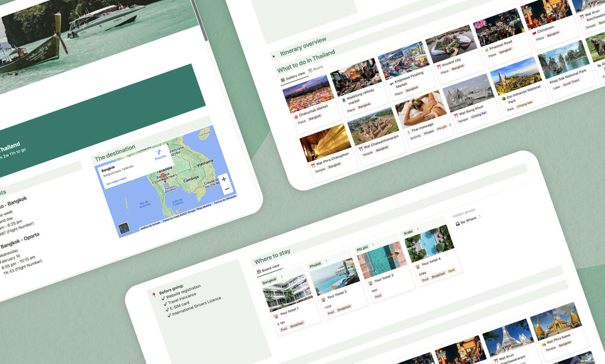
Task: Click the Gallery view grid icon
Action: click(x=283, y=80)
